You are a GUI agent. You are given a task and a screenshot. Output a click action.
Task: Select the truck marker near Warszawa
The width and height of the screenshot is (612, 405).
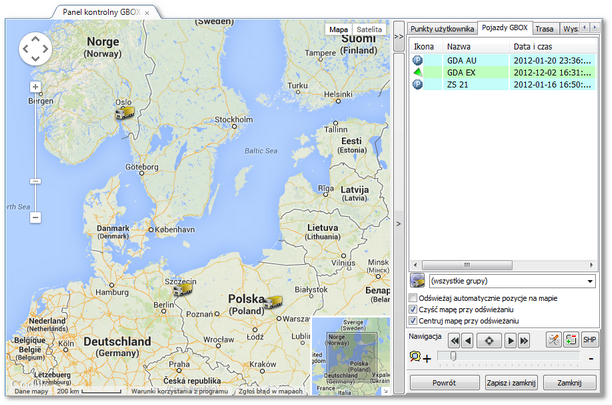point(273,302)
